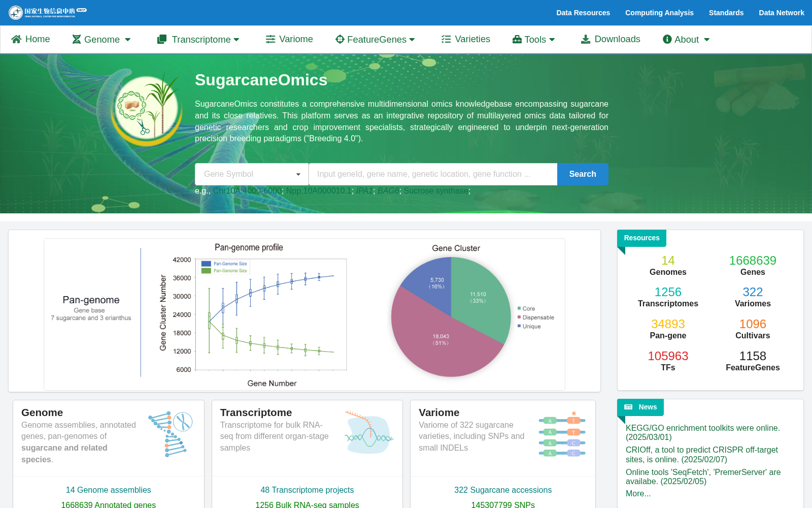Open Computing Analysis in the top bar
The width and height of the screenshot is (812, 508).
point(659,13)
